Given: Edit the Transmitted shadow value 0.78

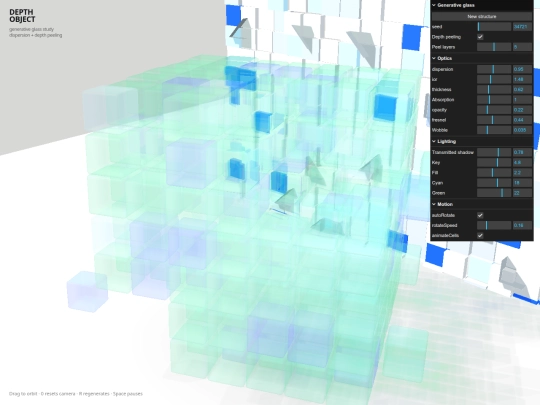Looking at the screenshot, I should (x=522, y=152).
